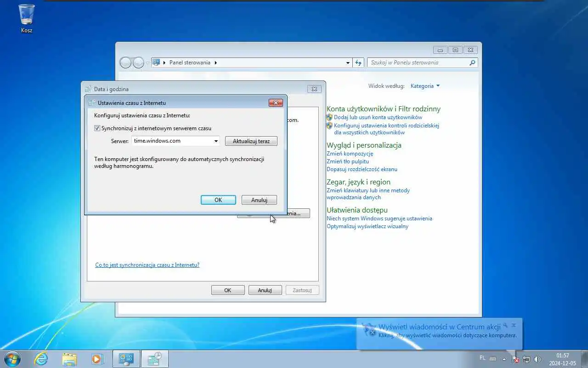The image size is (588, 368).
Task: Confirm Ustawienia czasu z Internetu with OK
Action: [218, 200]
